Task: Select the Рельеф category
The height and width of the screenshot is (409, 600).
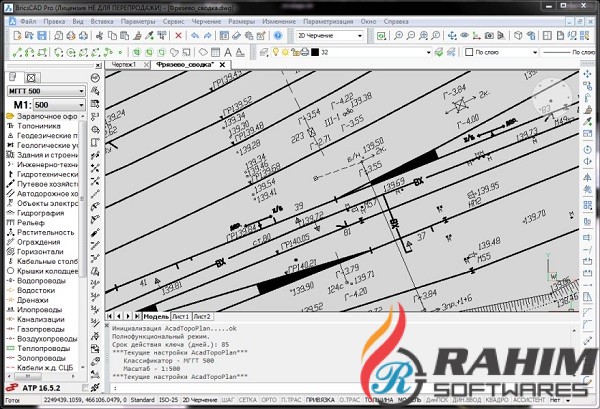Action: point(31,223)
